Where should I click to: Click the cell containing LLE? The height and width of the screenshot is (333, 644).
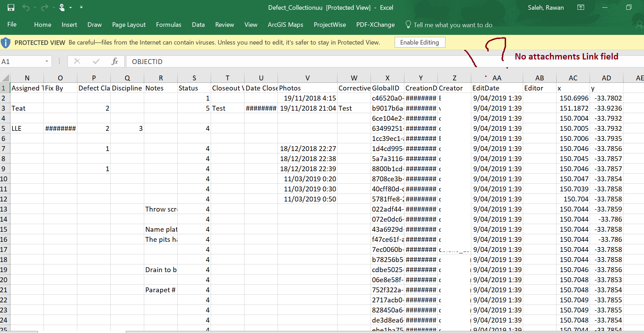click(27, 128)
